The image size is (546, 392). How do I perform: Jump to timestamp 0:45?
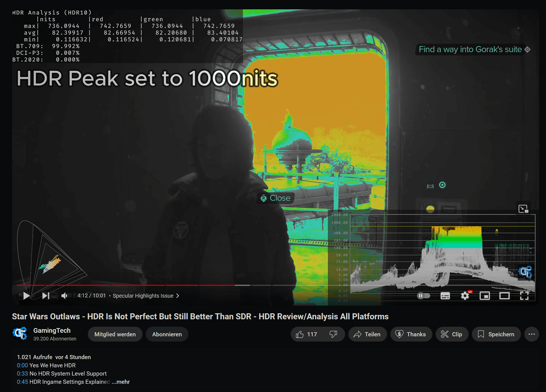22,382
